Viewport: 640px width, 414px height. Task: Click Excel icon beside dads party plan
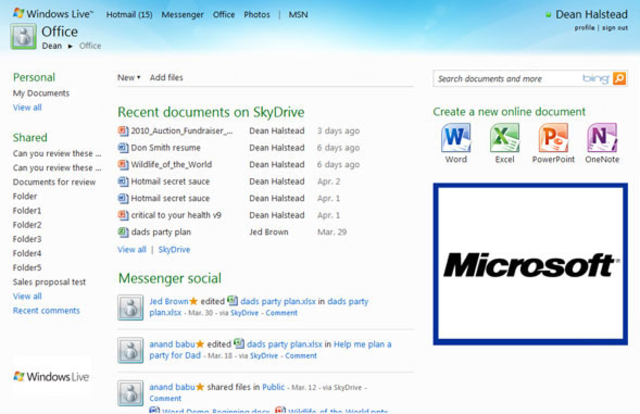pyautogui.click(x=123, y=232)
